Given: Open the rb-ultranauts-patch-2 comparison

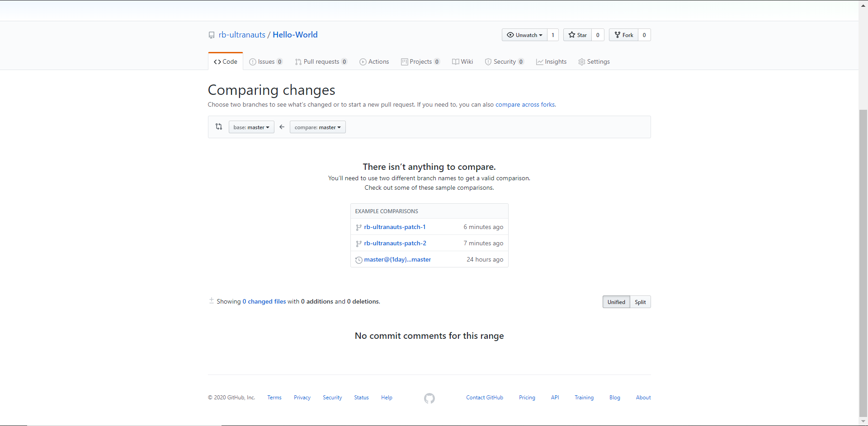Looking at the screenshot, I should point(395,243).
